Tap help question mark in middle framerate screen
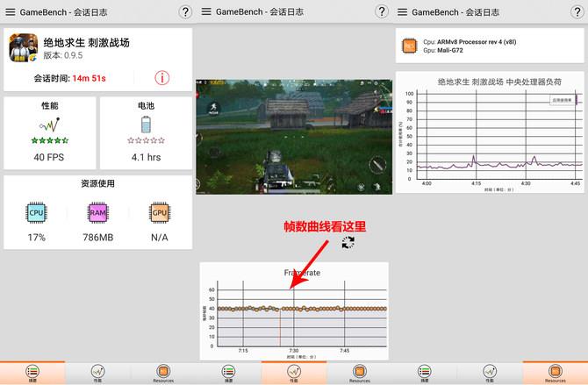Screen dimensions: 588x385 pyautogui.click(x=382, y=11)
